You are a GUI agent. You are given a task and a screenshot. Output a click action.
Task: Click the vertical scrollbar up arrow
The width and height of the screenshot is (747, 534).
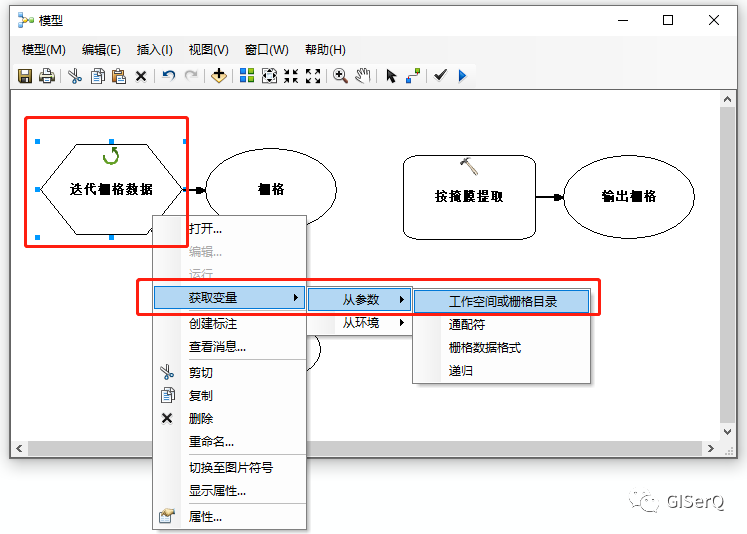pos(727,99)
